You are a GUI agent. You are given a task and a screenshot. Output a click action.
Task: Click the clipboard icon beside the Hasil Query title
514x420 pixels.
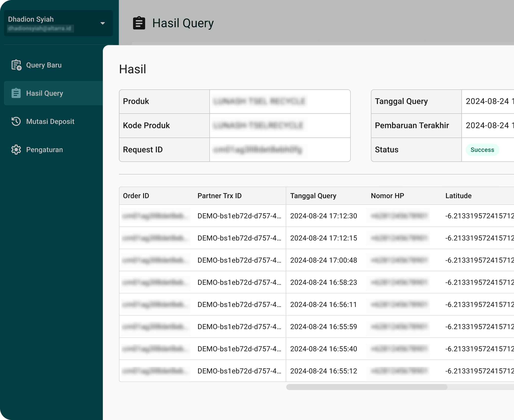(139, 23)
